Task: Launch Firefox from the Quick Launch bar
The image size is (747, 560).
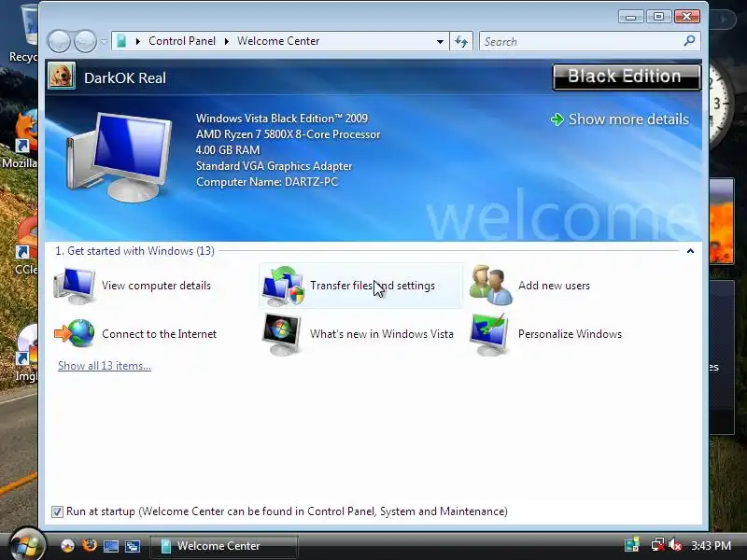Action: pyautogui.click(x=89, y=545)
